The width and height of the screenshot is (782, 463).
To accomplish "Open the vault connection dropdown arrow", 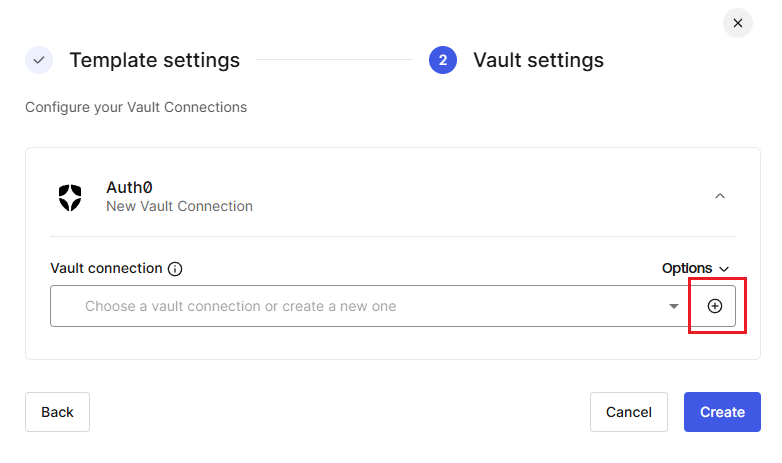I will click(674, 306).
